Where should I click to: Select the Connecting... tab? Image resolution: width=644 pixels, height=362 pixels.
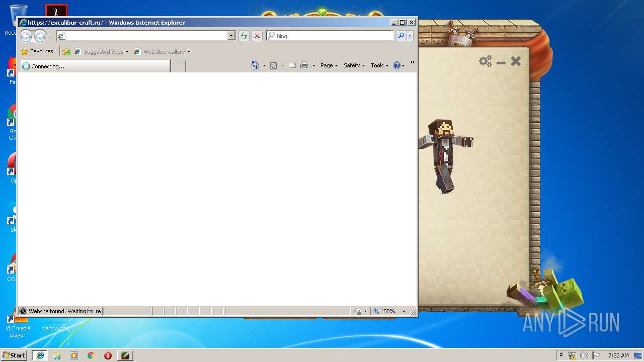(x=94, y=66)
